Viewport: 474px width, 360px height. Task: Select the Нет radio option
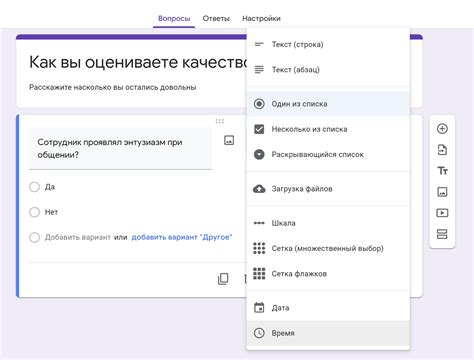point(34,212)
